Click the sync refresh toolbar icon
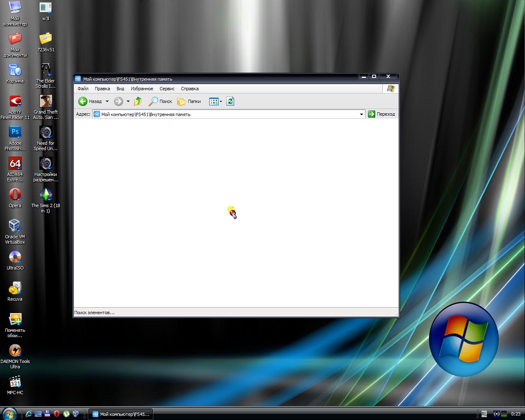525x420 pixels. point(230,101)
